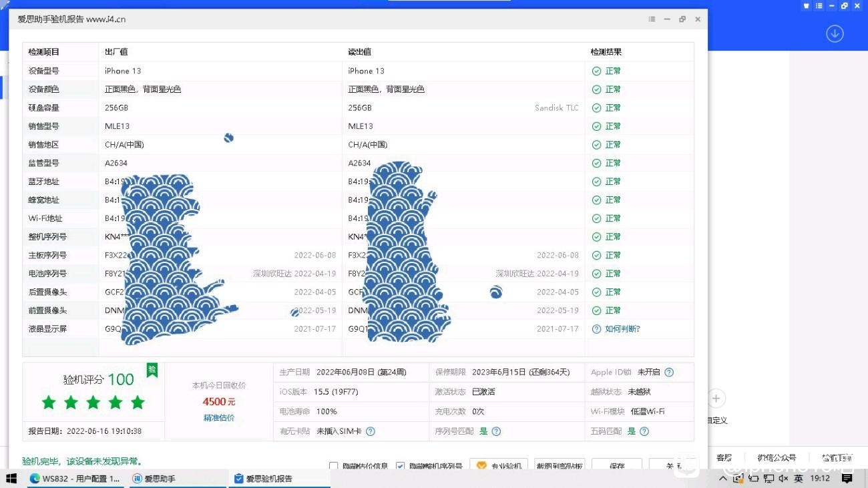Click 检查更新 in the main window footer

point(837,457)
